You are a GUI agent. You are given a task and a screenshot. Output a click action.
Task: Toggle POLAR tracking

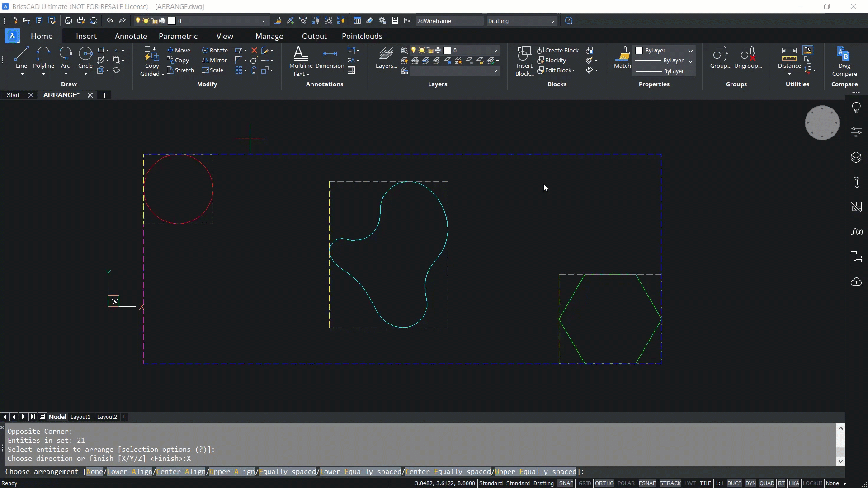point(626,483)
